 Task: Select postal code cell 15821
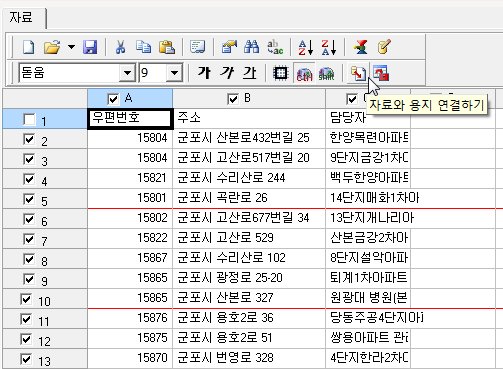[x=130, y=178]
